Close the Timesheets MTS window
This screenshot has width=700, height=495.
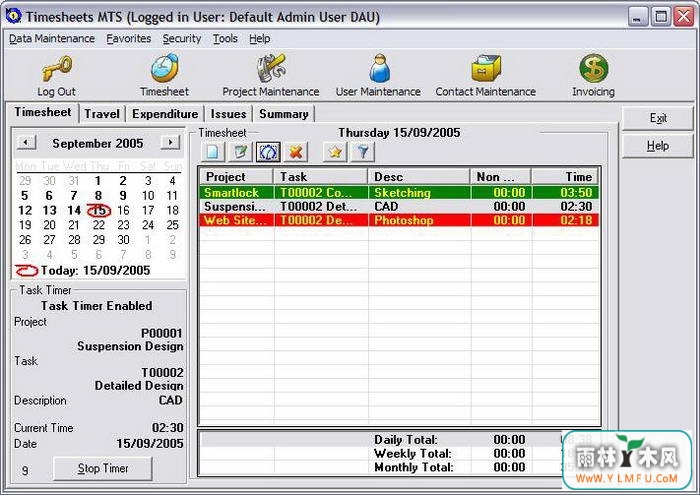pyautogui.click(x=683, y=17)
